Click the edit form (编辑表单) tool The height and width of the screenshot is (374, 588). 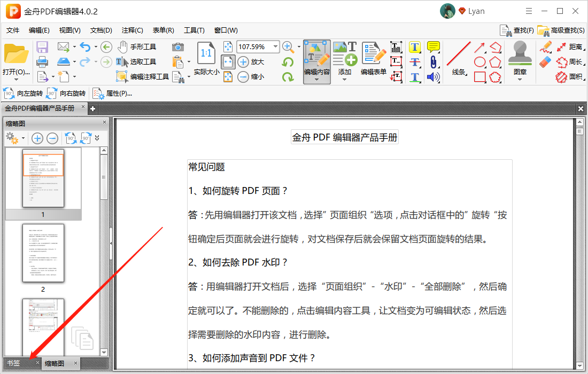[374, 59]
